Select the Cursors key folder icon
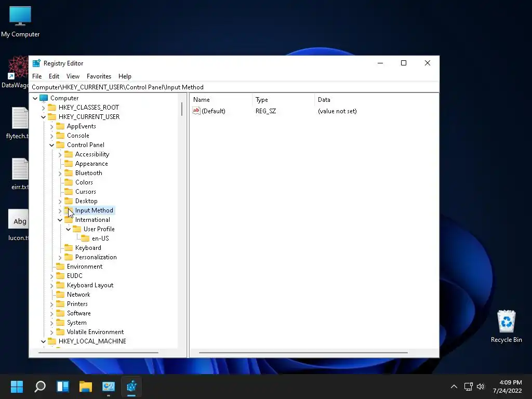 69,191
